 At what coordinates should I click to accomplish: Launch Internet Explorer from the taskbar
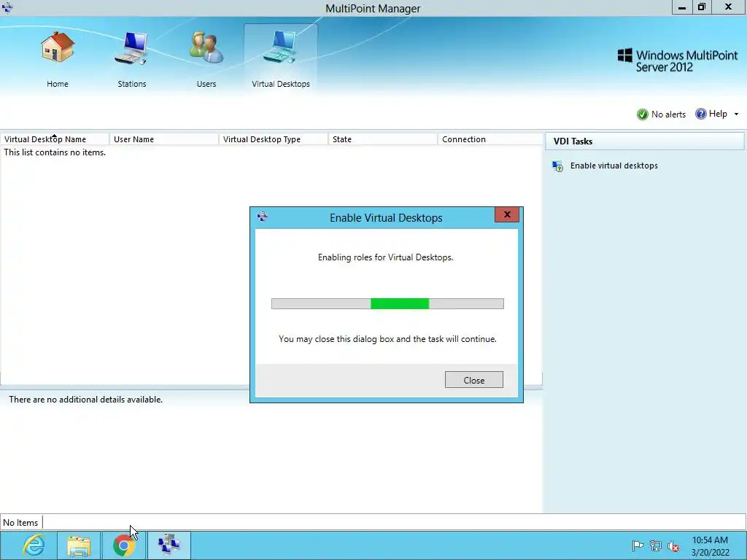pos(34,545)
